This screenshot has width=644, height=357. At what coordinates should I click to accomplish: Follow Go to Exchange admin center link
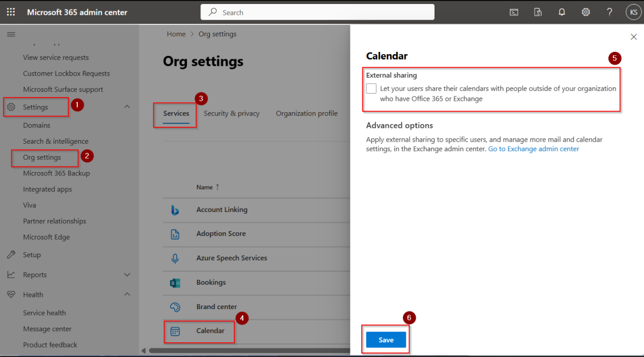pyautogui.click(x=533, y=149)
